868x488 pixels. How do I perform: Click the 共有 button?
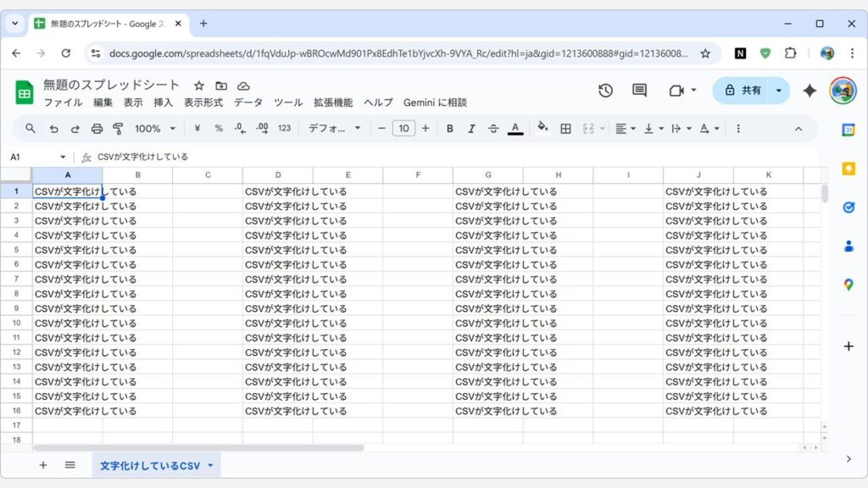743,90
